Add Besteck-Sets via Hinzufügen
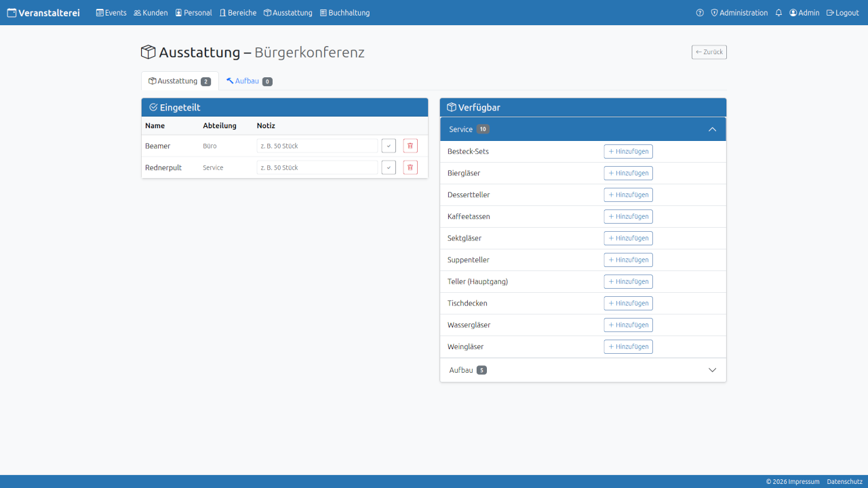This screenshot has height=488, width=868. pos(629,152)
